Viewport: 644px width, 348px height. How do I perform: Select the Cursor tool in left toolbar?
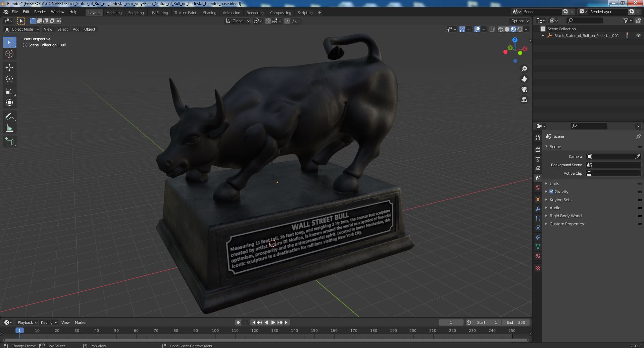tap(9, 54)
